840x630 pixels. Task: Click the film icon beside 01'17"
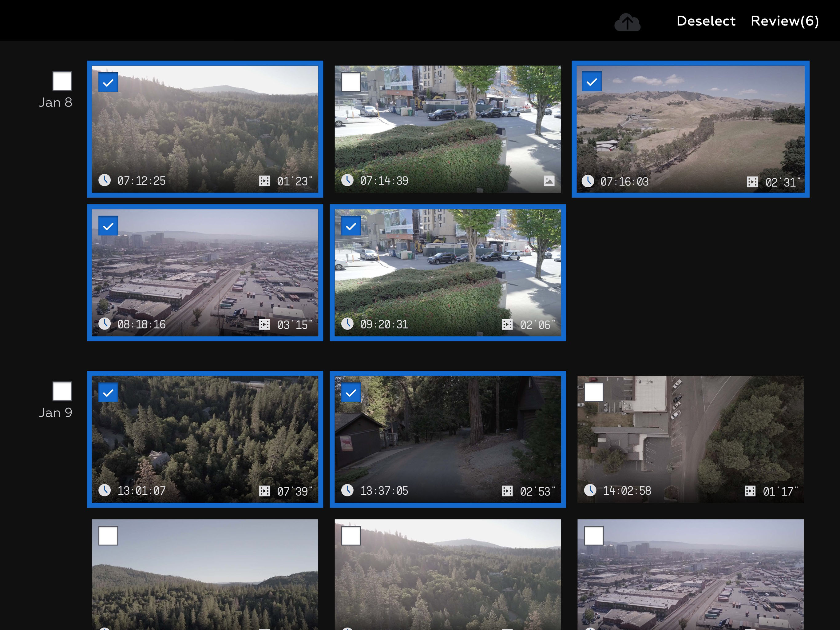[750, 491]
